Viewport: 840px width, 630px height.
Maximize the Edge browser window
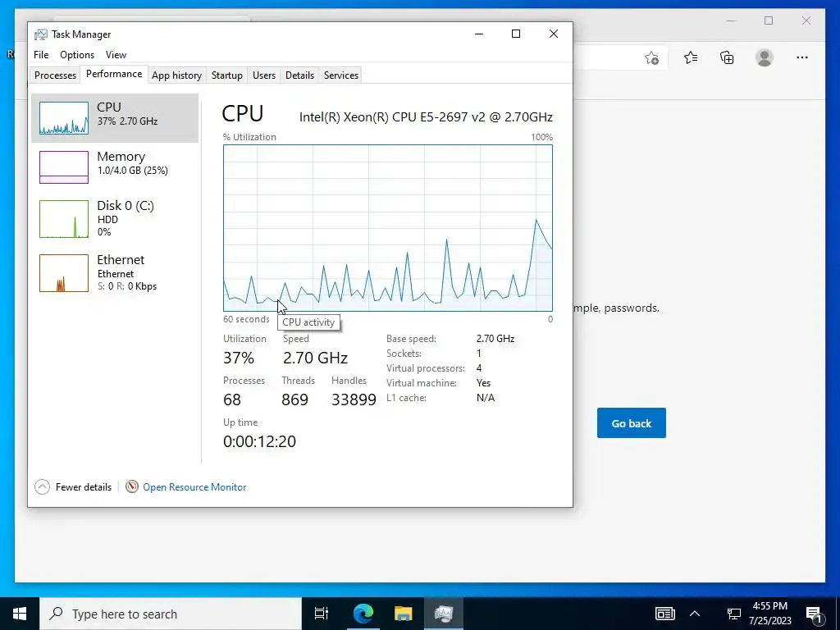click(x=769, y=21)
